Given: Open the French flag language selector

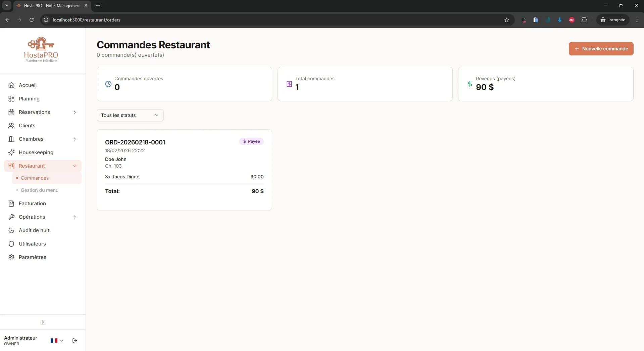Looking at the screenshot, I should (x=57, y=341).
